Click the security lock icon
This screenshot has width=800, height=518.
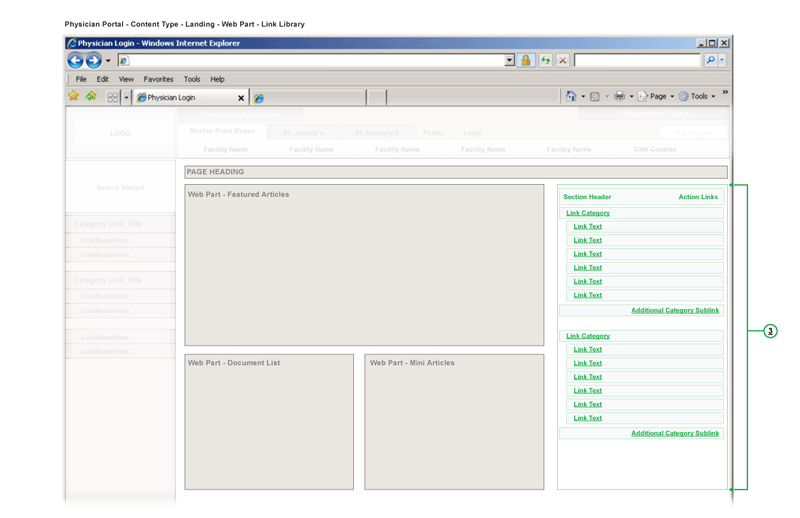526,61
